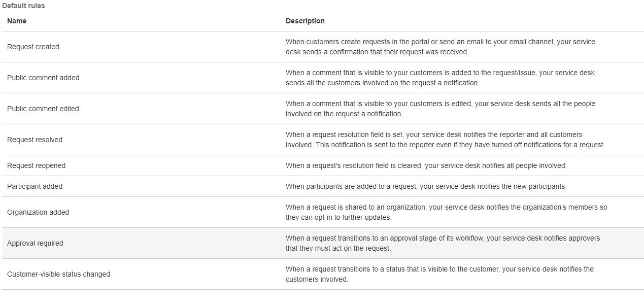Open the Public comment edited rule
This screenshot has height=304, width=644.
point(43,109)
